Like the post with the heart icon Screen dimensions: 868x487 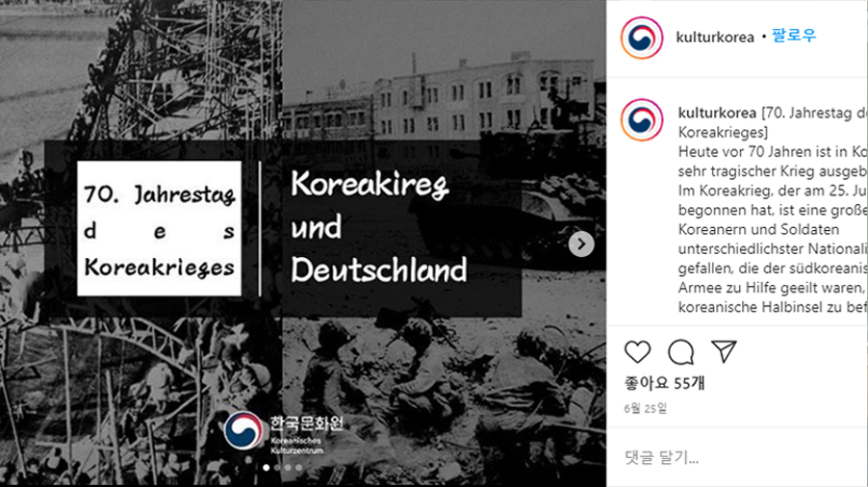(x=637, y=352)
